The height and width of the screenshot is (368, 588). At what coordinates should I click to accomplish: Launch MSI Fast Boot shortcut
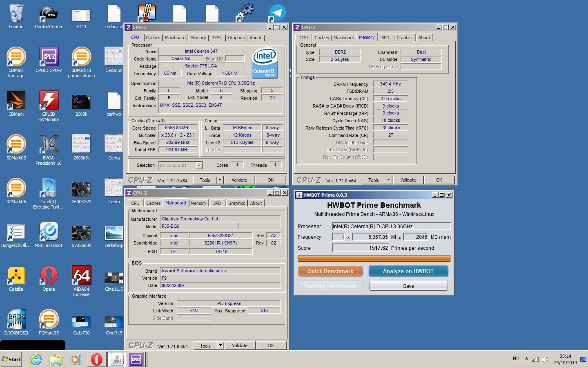(49, 231)
